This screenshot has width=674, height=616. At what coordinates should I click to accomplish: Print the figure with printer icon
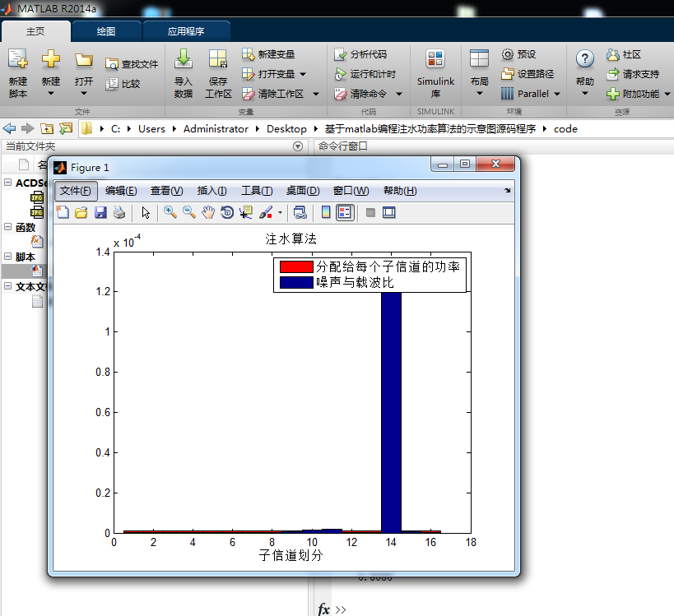[119, 213]
